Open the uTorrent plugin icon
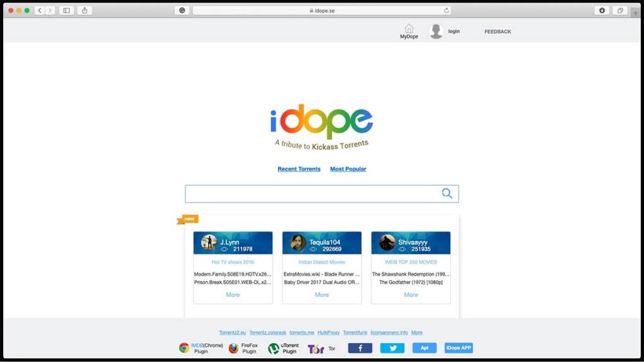The height and width of the screenshot is (362, 644). tap(274, 348)
